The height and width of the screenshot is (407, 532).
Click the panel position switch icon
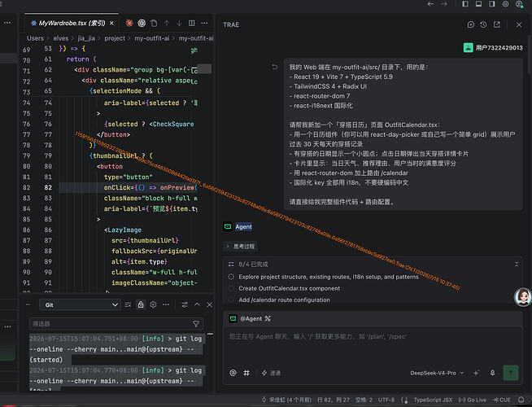[185, 304]
